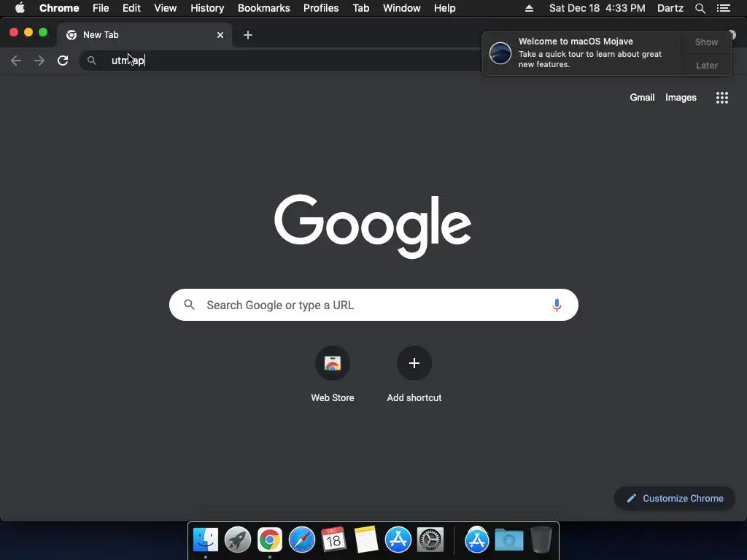Open the Apple menu
The width and height of the screenshot is (747, 560).
pyautogui.click(x=20, y=8)
